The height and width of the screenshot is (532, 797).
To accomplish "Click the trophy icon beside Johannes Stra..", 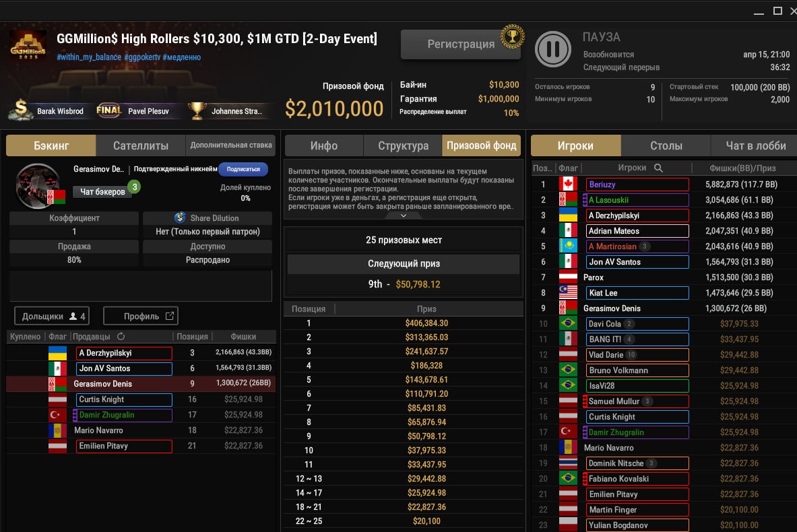I will click(x=197, y=110).
